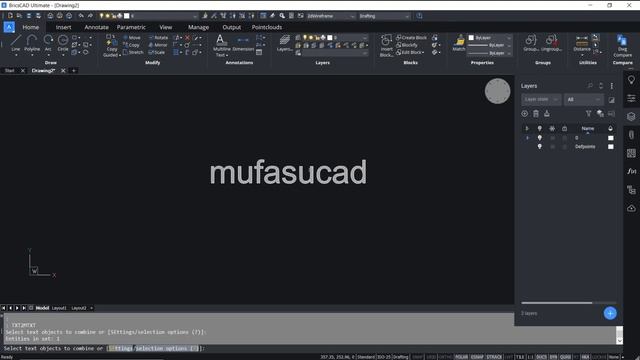Image resolution: width=640 pixels, height=360 pixels.
Task: Select the Arc draw tool
Action: pos(48,43)
